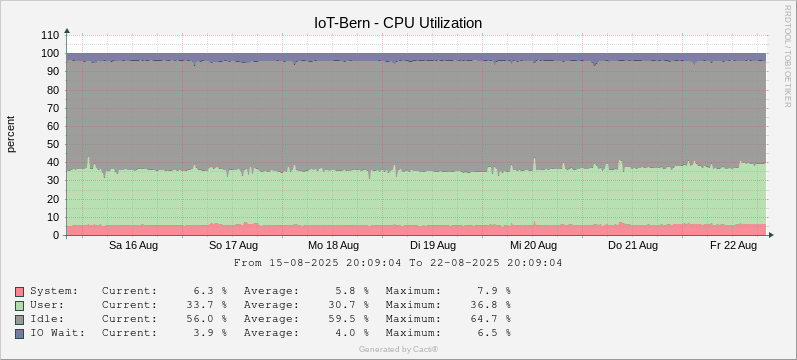The height and width of the screenshot is (360, 797).
Task: Click the date range From/To text line
Action: pyautogui.click(x=398, y=263)
